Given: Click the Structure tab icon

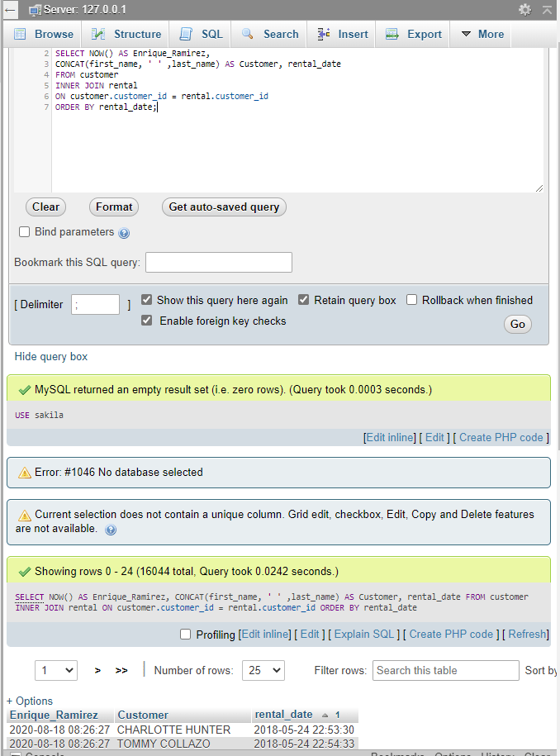Looking at the screenshot, I should coord(98,34).
